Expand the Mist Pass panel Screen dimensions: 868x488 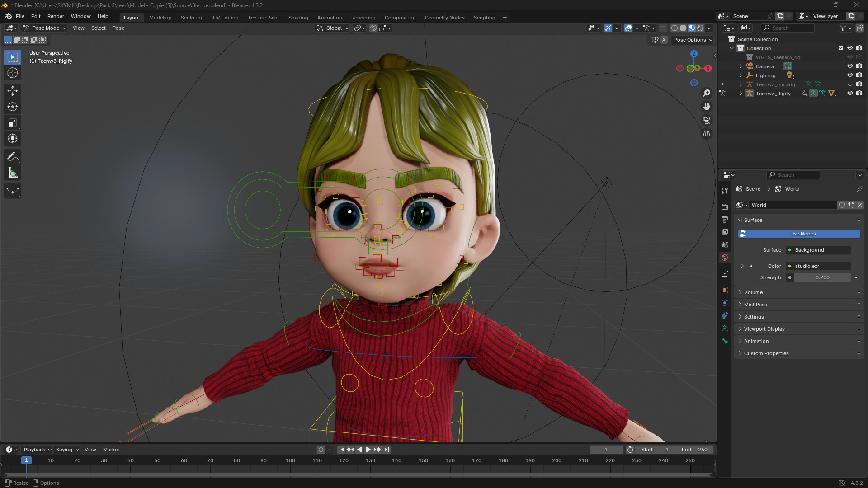pyautogui.click(x=799, y=305)
